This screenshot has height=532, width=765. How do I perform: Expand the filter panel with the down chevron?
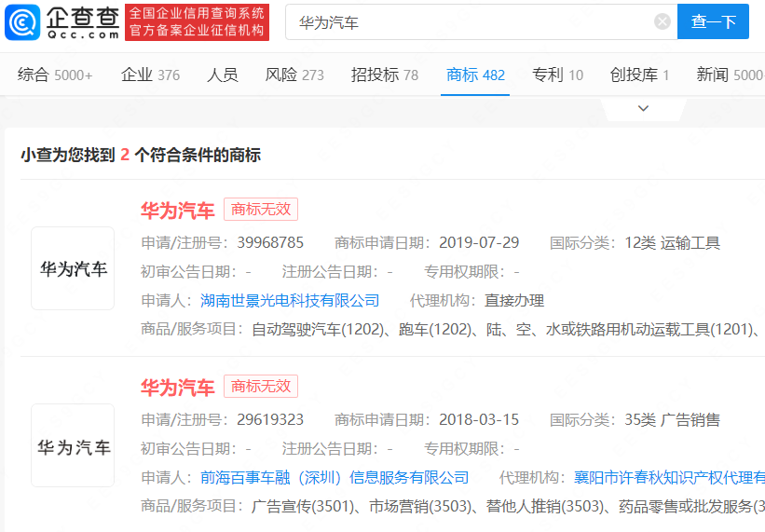pos(644,108)
